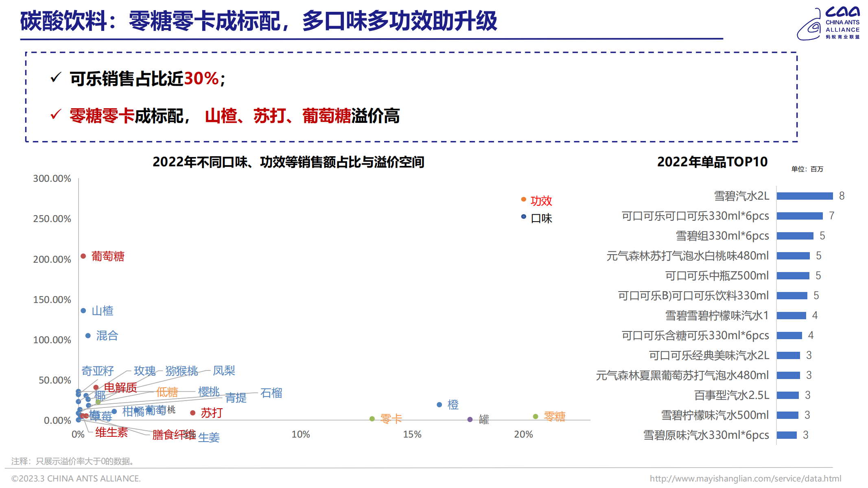Click the purple 罐 data point
Viewport: 868px width, 488px height.
470,419
